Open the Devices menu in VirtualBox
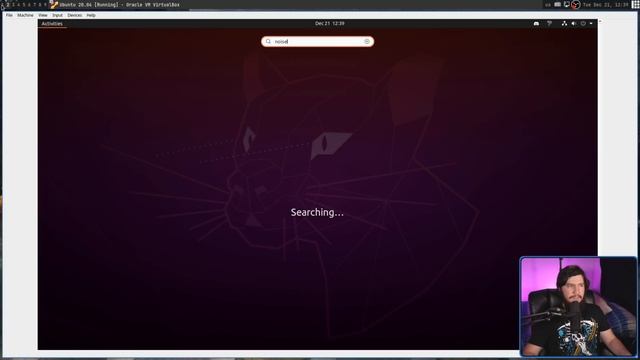The height and width of the screenshot is (360, 640). click(74, 15)
